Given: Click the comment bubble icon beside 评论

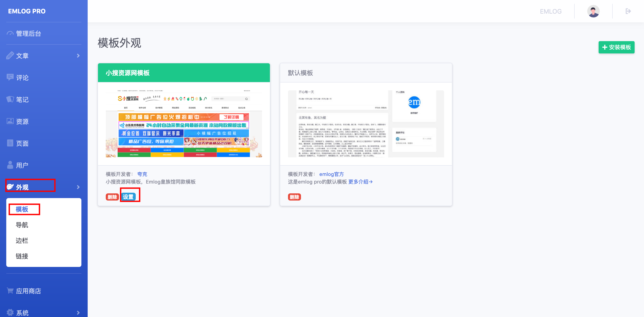Looking at the screenshot, I should point(10,77).
